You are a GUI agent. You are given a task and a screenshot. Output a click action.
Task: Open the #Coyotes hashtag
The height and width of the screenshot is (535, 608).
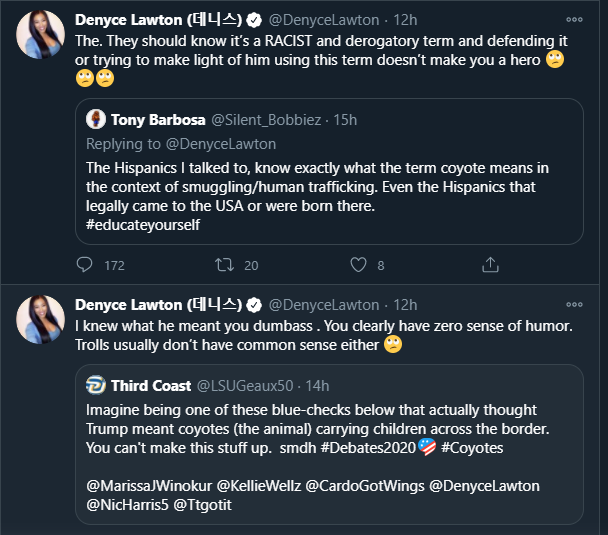point(472,448)
